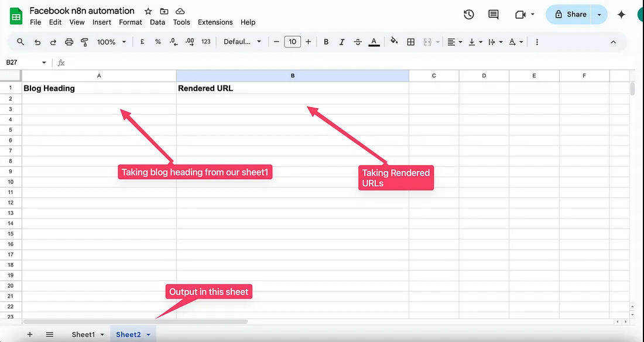Print the spreadsheet

click(69, 42)
